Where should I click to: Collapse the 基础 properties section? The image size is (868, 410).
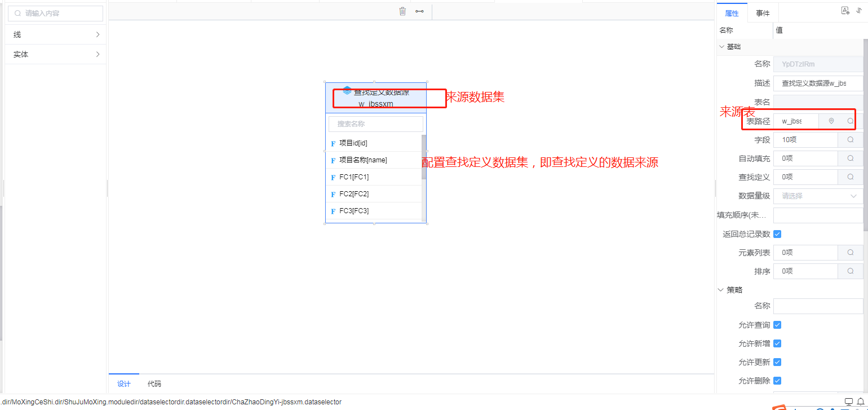(x=722, y=47)
